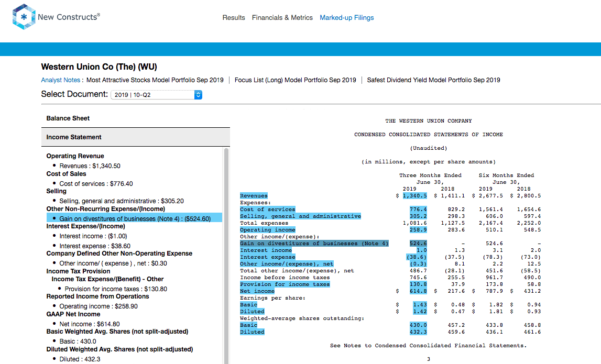This screenshot has width=601, height=364.
Task: Click Western Union Co (The) (WU) title
Action: coord(99,67)
